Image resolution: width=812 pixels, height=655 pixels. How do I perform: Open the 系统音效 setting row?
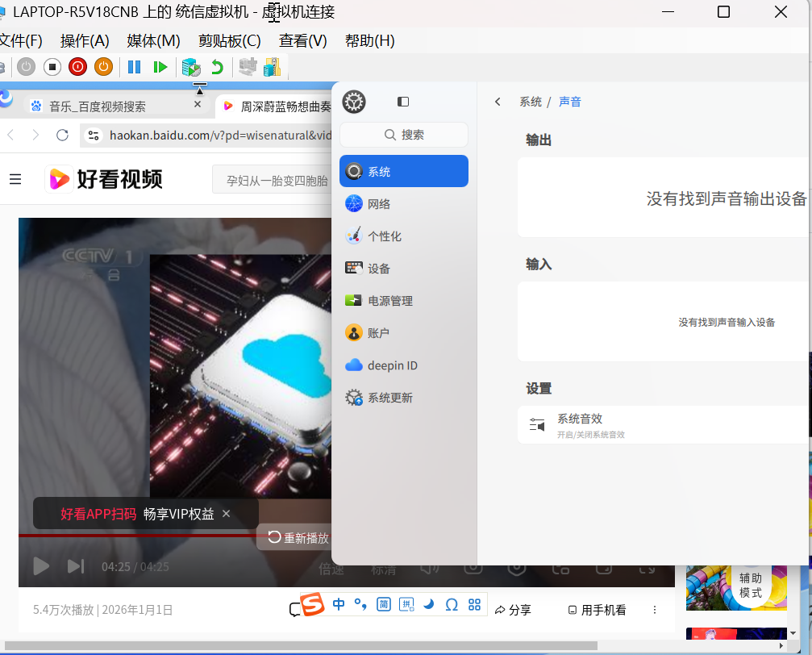click(x=663, y=425)
